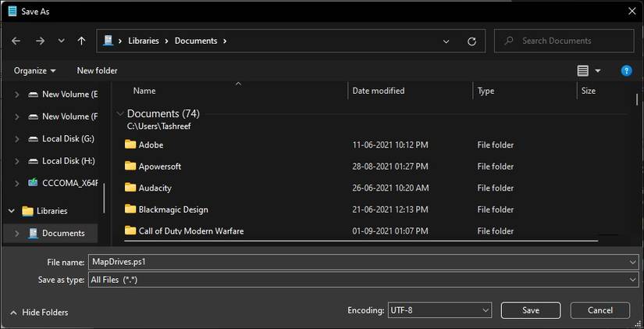Click the 28-08-2021 01:27 PM date

click(x=390, y=166)
